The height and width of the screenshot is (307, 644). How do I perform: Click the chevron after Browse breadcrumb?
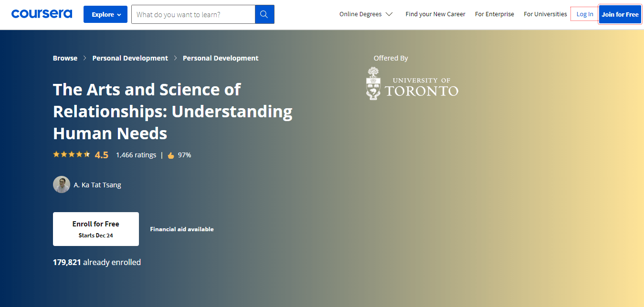(x=85, y=58)
